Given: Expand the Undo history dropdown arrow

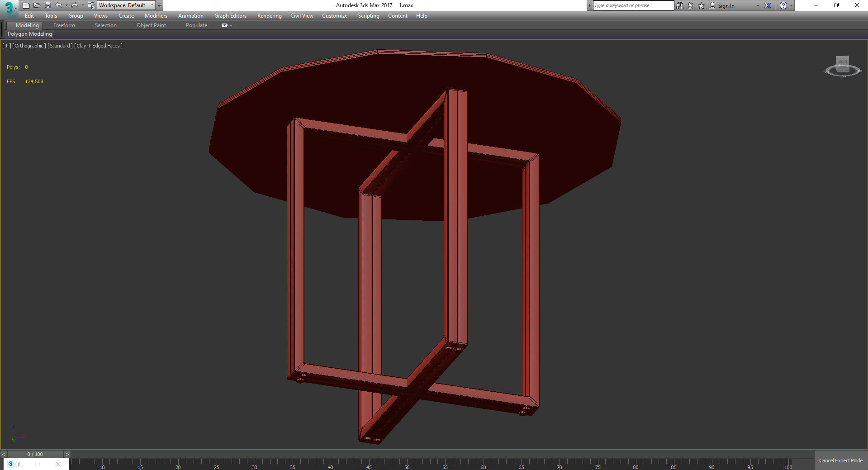Looking at the screenshot, I should point(66,5).
